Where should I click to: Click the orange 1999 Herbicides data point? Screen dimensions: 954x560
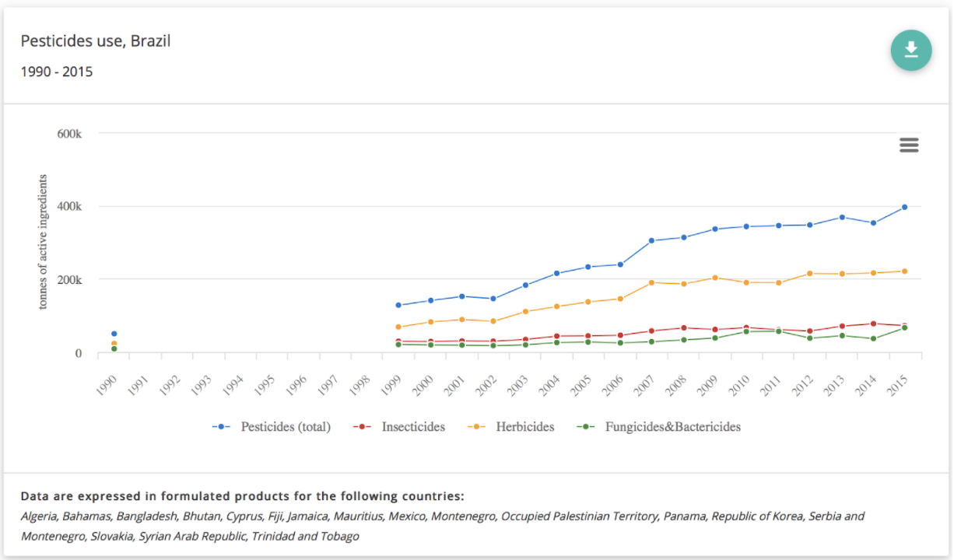click(398, 327)
